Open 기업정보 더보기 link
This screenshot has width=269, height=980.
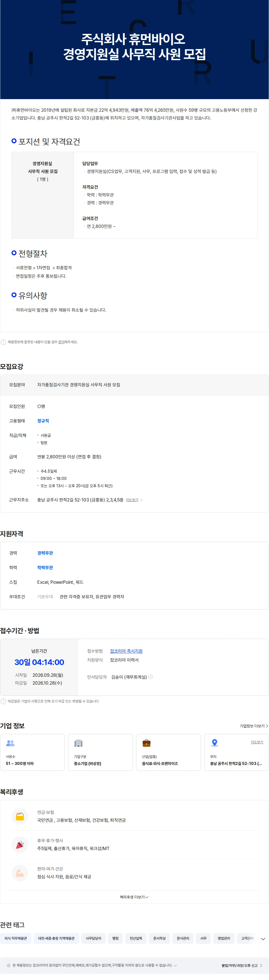tap(254, 726)
